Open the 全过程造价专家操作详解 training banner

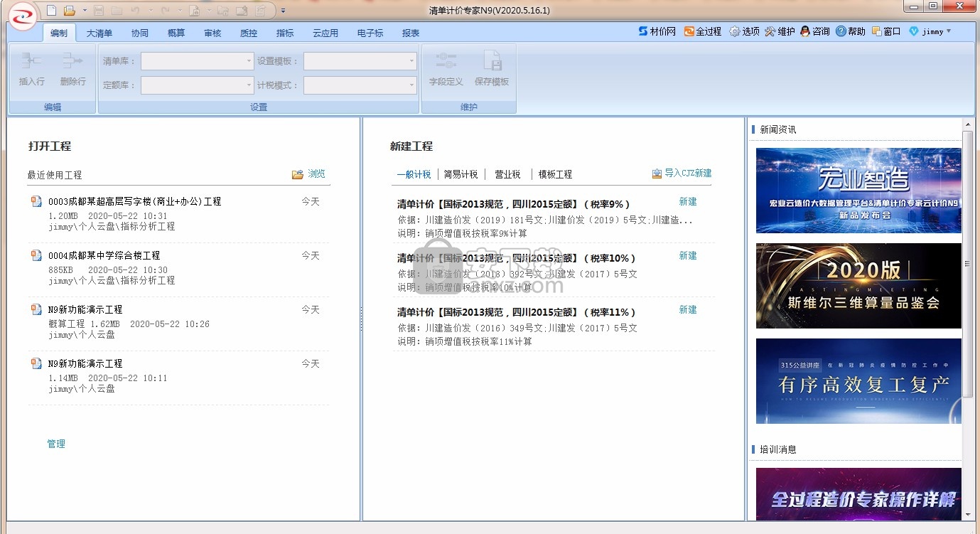coord(858,494)
